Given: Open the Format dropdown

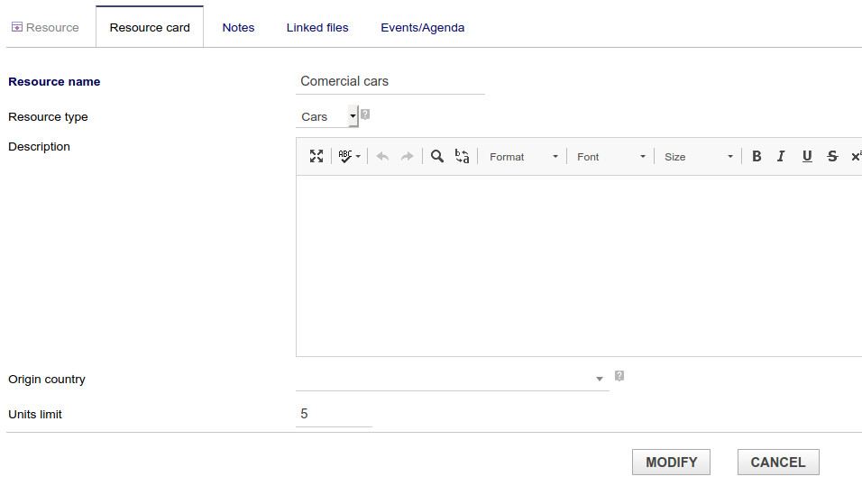Looking at the screenshot, I should (x=523, y=157).
